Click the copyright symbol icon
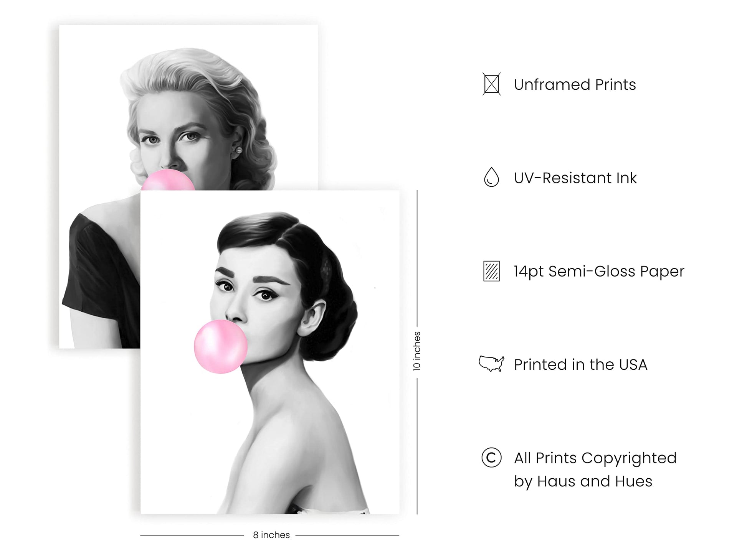Viewport: 747px width, 560px height. (x=491, y=458)
